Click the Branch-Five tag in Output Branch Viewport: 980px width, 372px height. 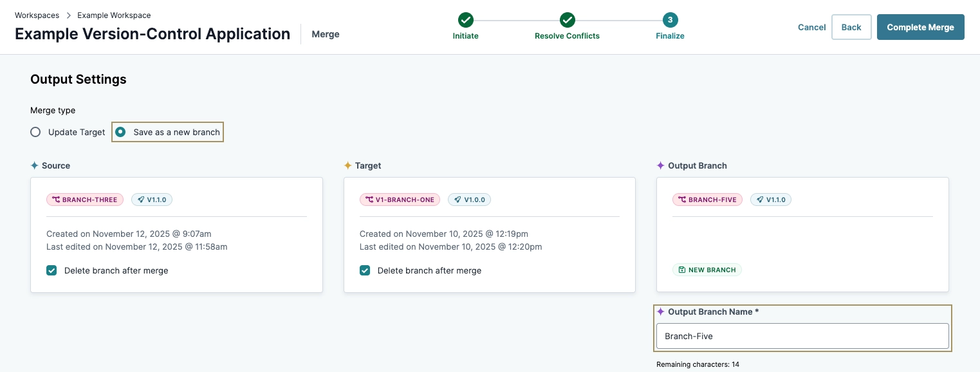[707, 200]
